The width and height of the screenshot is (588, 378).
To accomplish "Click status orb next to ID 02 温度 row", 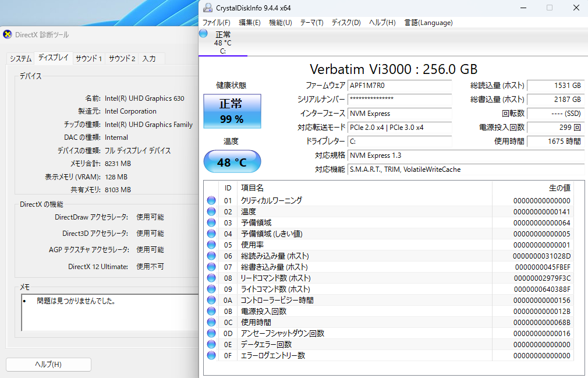I will [211, 211].
